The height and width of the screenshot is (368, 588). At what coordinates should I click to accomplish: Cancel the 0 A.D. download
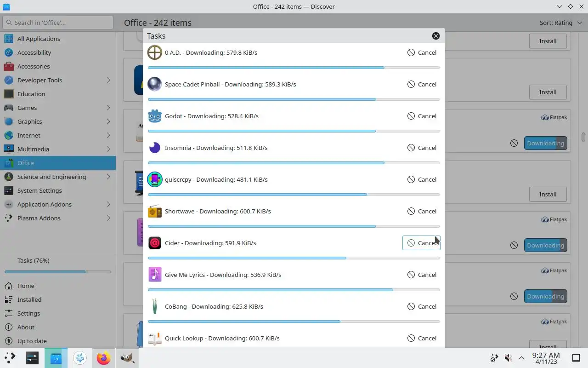[x=422, y=52]
